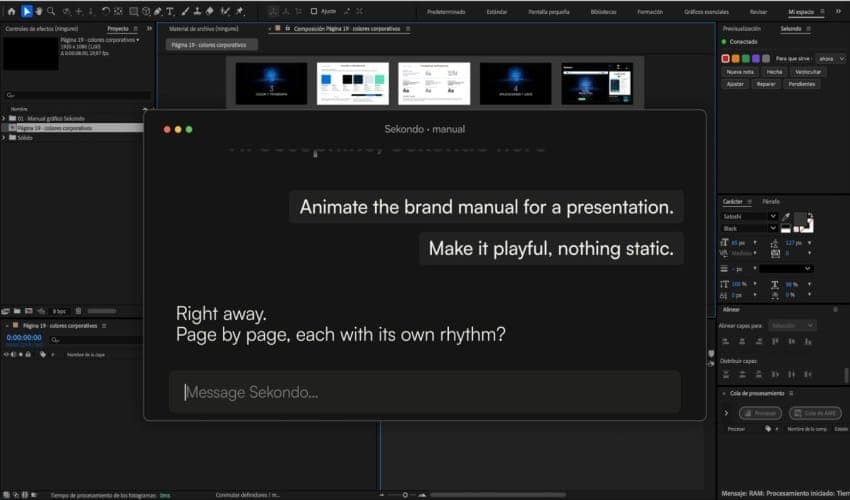
Task: Click the Home icon in the toolbar
Action: (11, 11)
